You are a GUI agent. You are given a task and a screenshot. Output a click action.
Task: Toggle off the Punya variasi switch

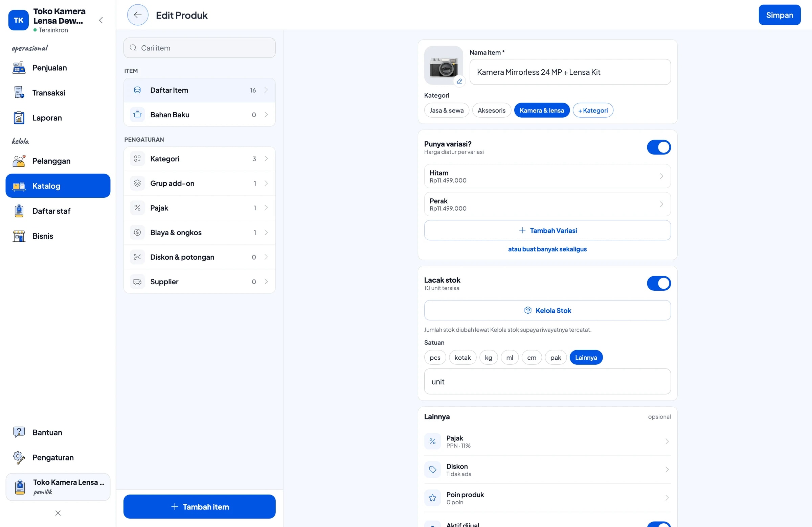tap(658, 147)
